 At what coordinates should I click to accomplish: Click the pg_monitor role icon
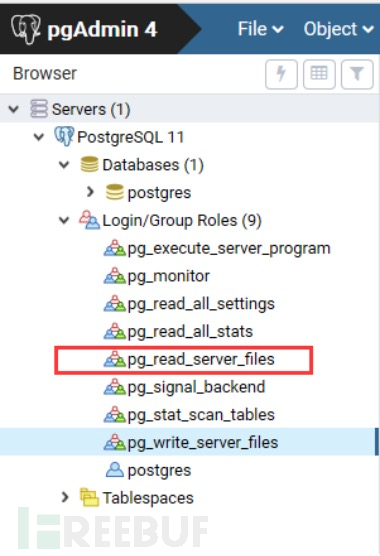click(114, 276)
